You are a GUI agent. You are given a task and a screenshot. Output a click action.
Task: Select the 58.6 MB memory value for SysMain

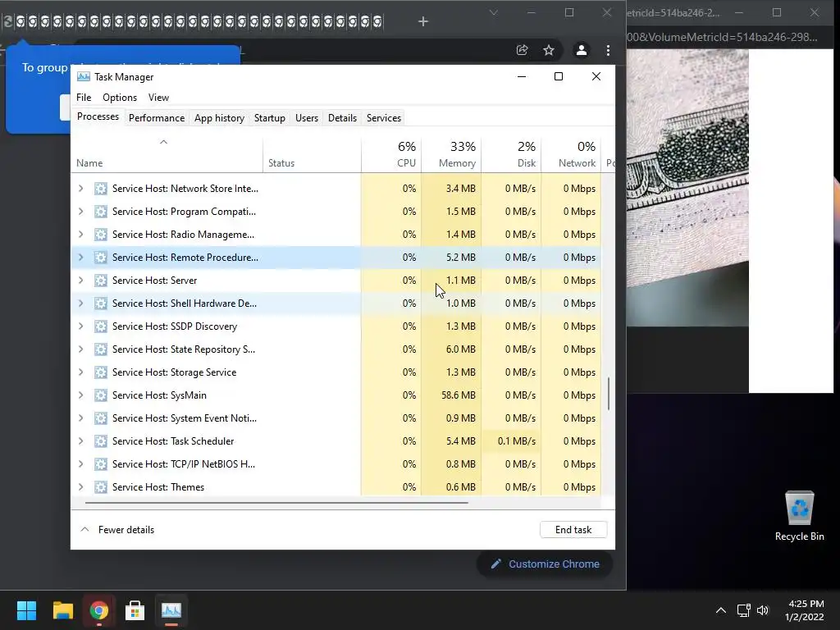click(x=458, y=395)
